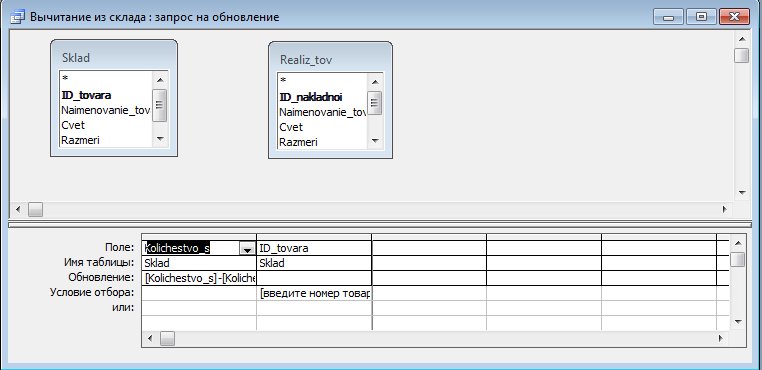Select Cvet in the Realiz_tov table
The height and width of the screenshot is (370, 762).
click(291, 127)
